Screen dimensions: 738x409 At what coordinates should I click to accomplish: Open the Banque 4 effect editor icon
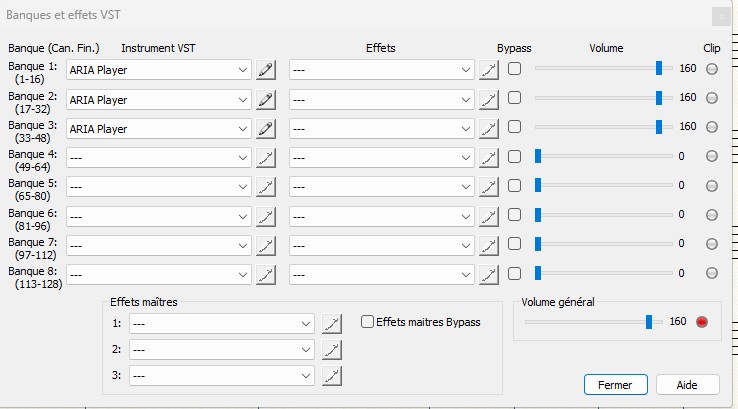tap(488, 157)
